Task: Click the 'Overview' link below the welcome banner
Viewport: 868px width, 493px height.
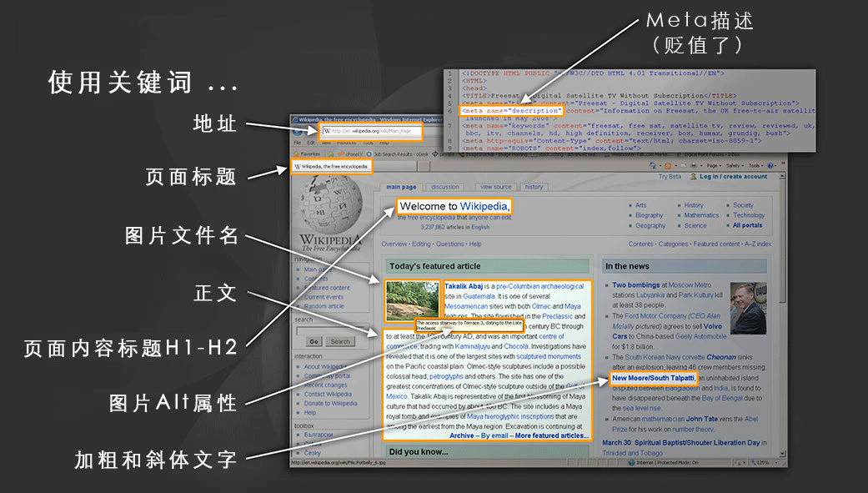Action: click(394, 244)
